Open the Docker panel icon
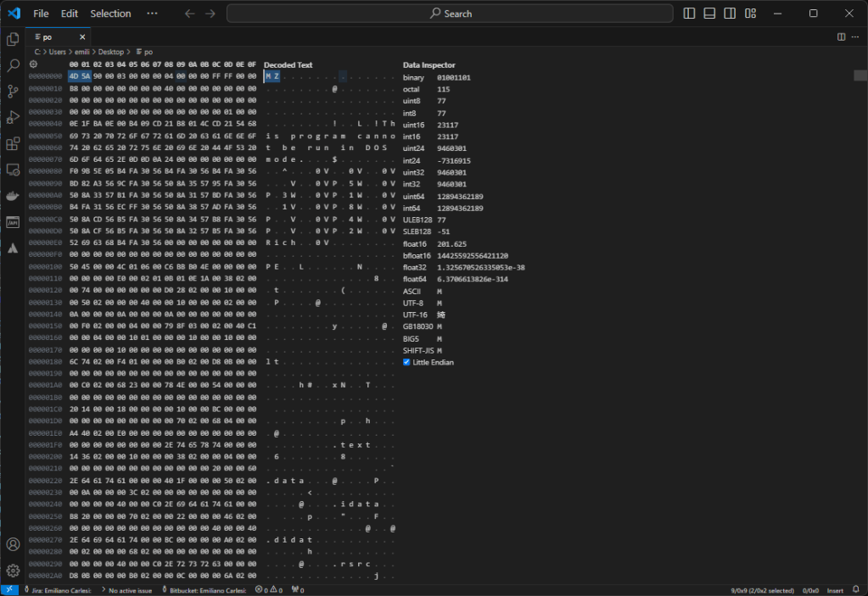The height and width of the screenshot is (596, 868). 13,196
